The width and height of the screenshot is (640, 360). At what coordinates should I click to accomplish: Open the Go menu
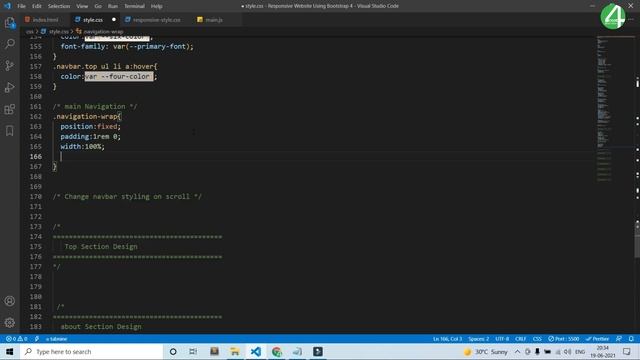(98, 6)
